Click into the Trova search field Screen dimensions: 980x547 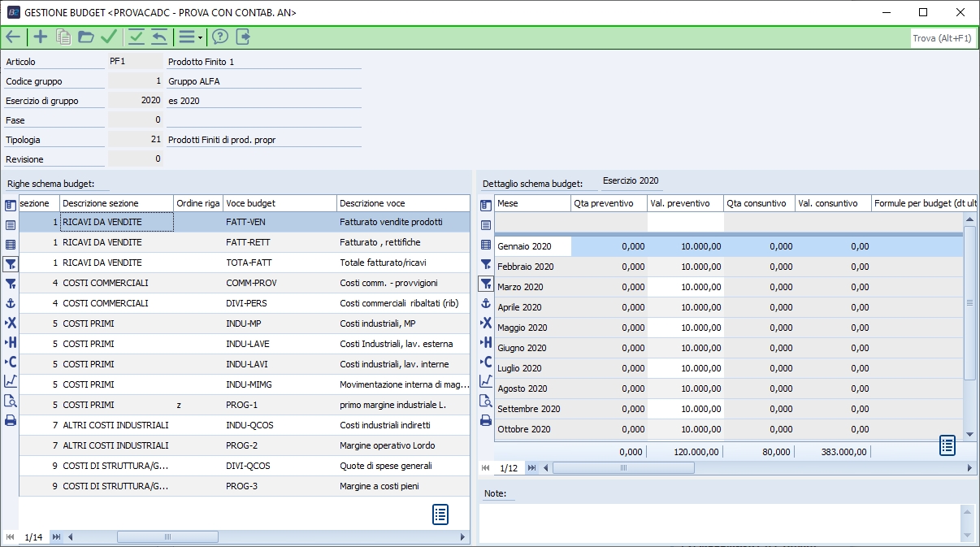[x=942, y=38]
